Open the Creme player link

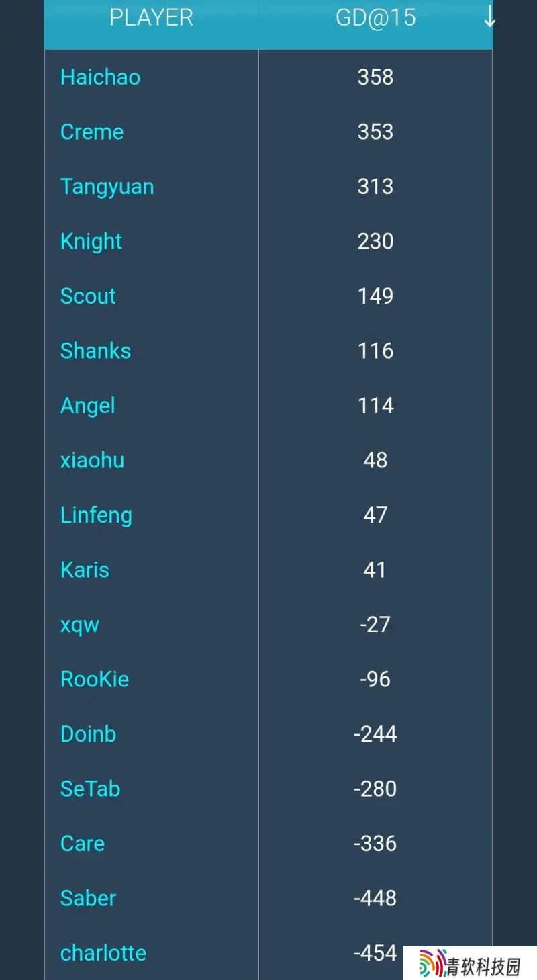[x=92, y=132]
